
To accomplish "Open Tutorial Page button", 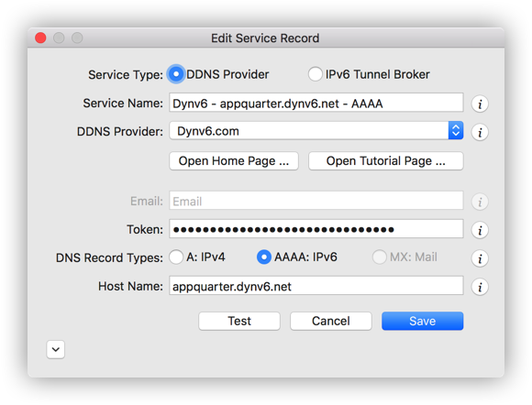I will pyautogui.click(x=386, y=161).
